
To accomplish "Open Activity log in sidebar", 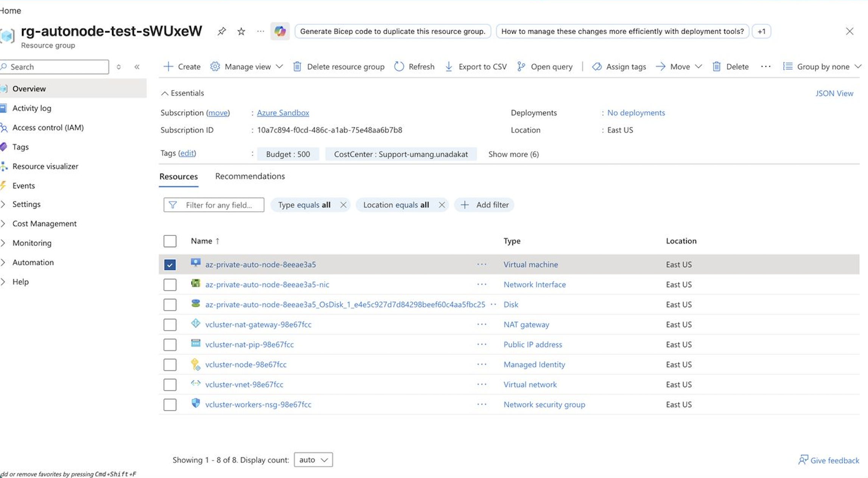I will [x=32, y=108].
